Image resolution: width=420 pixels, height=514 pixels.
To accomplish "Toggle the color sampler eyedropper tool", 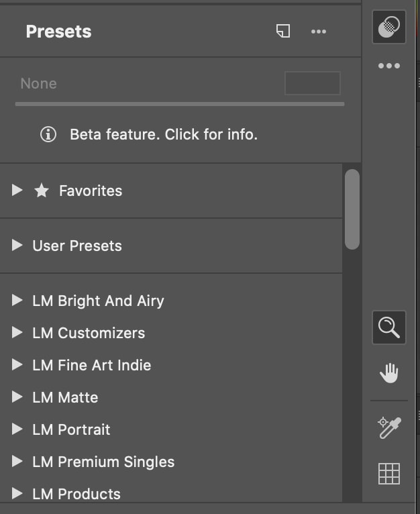I will (x=389, y=427).
